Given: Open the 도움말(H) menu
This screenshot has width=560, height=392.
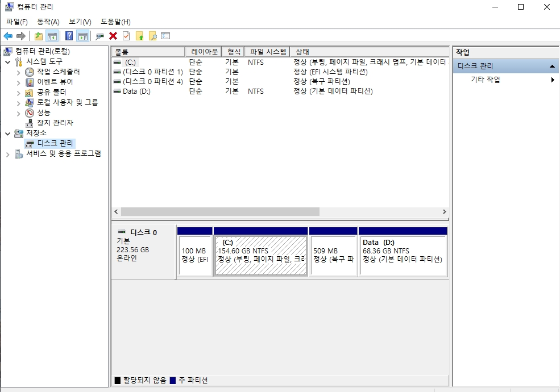Looking at the screenshot, I should 115,22.
